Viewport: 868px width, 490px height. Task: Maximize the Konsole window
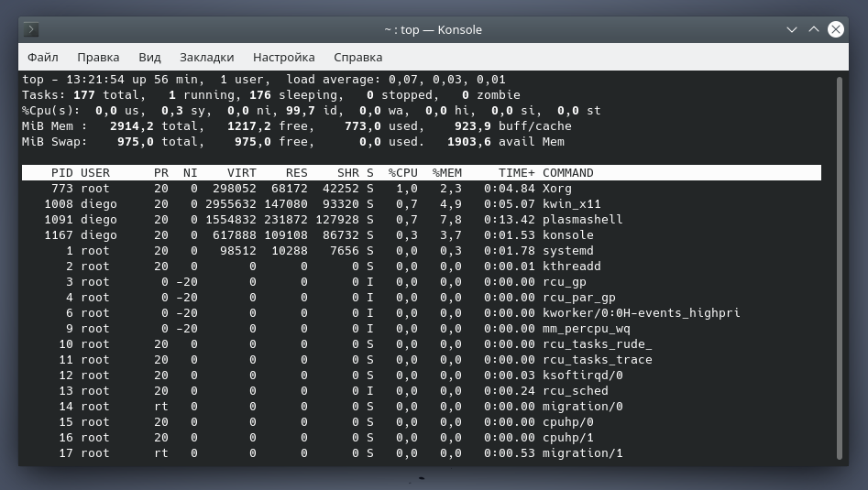814,29
